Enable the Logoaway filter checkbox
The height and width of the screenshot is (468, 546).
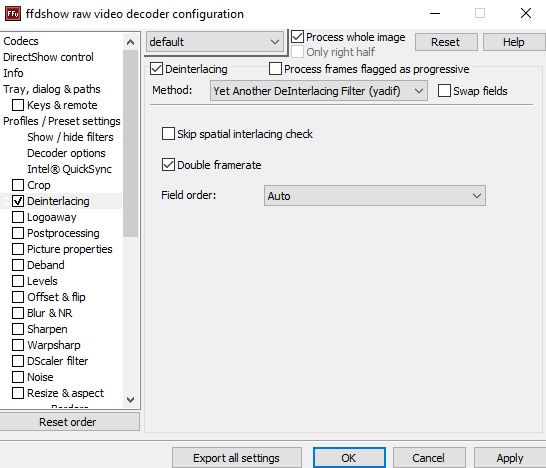18,217
